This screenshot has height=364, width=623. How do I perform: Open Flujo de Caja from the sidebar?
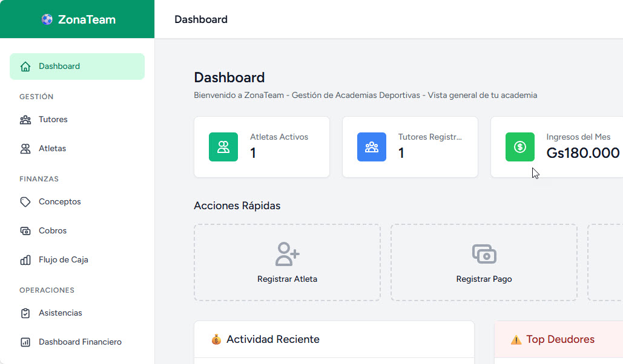[62, 259]
